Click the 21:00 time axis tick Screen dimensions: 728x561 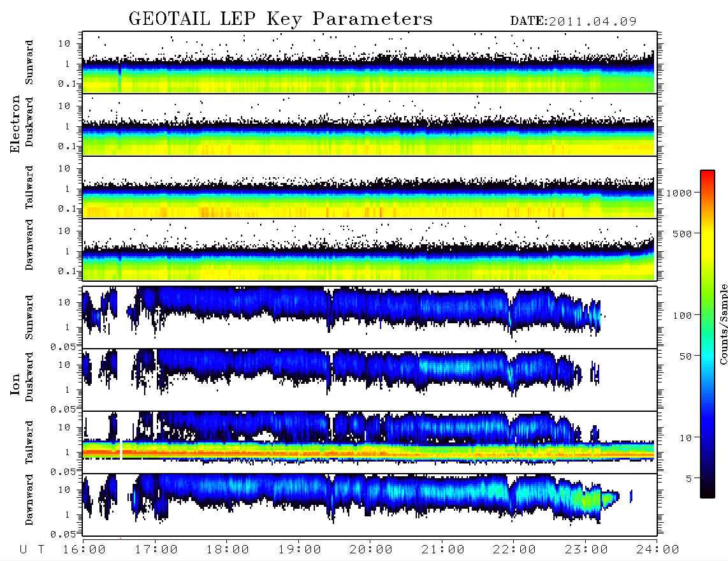point(442,550)
